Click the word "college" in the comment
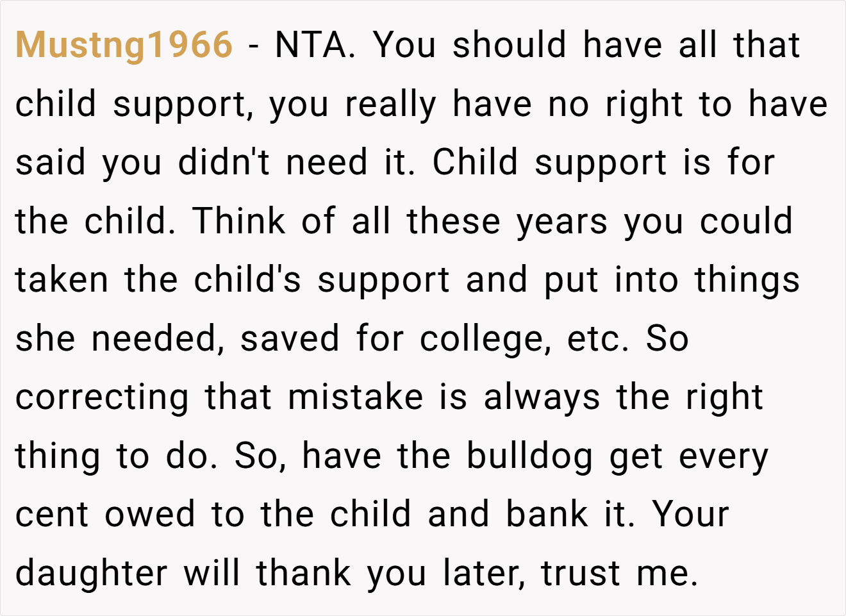846x616 pixels. point(485,339)
